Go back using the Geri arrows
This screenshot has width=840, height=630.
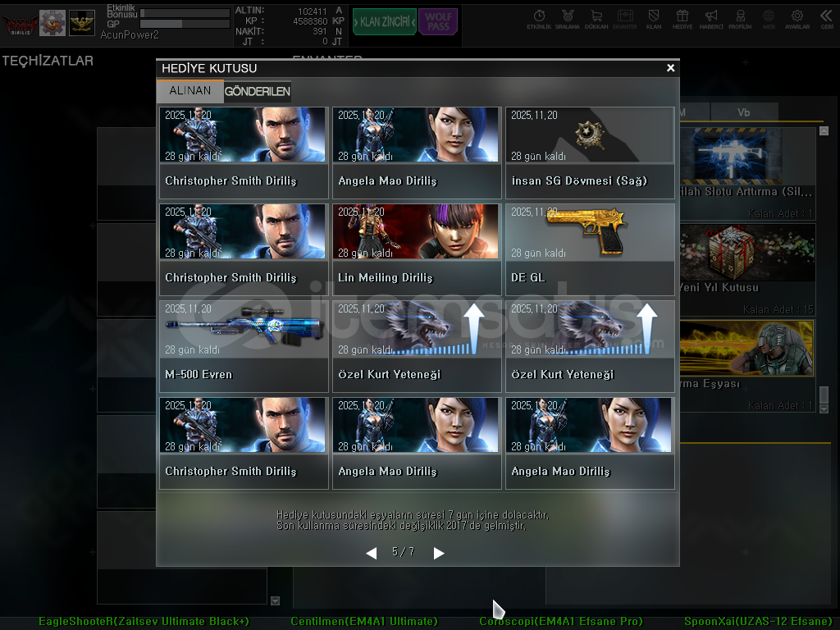(x=826, y=18)
